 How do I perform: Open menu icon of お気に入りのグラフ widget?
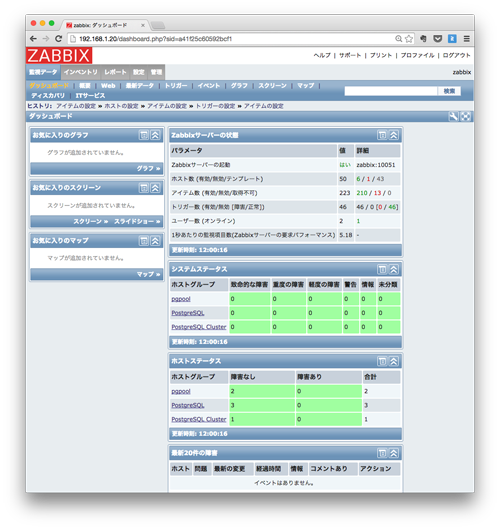144,135
